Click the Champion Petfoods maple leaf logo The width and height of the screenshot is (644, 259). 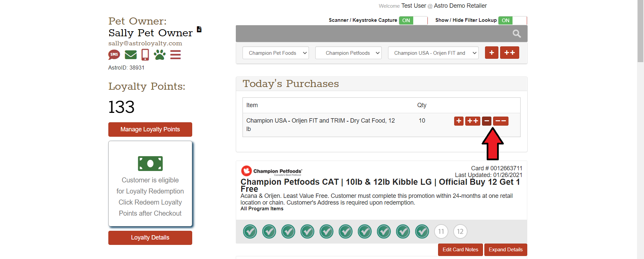(247, 171)
